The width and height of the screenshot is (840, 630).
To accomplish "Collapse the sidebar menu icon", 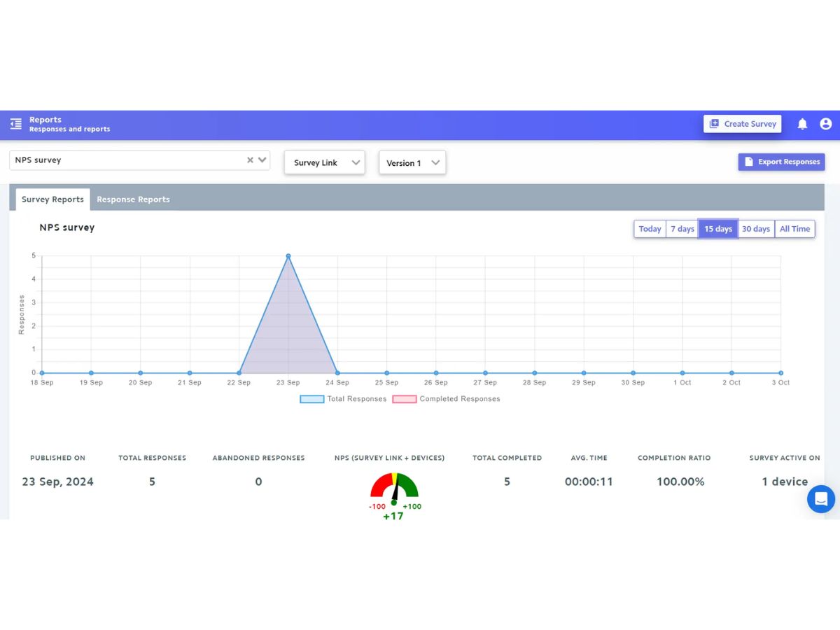I will tap(15, 124).
